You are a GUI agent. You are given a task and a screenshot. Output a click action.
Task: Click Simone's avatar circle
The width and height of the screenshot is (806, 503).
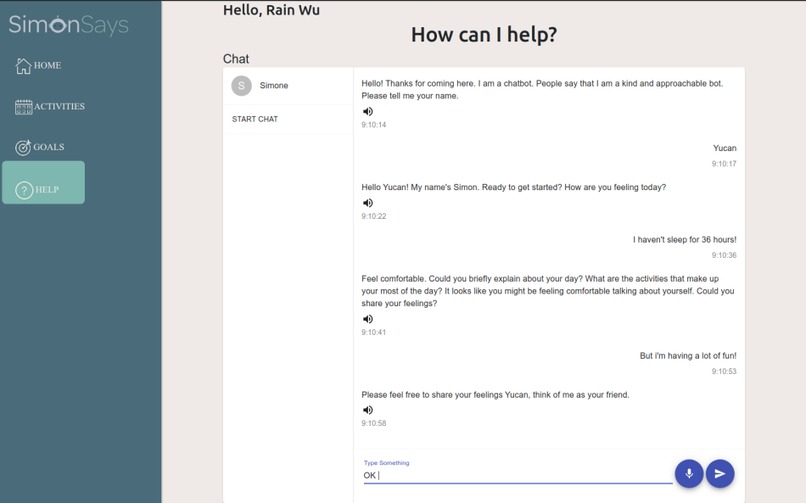pos(241,86)
